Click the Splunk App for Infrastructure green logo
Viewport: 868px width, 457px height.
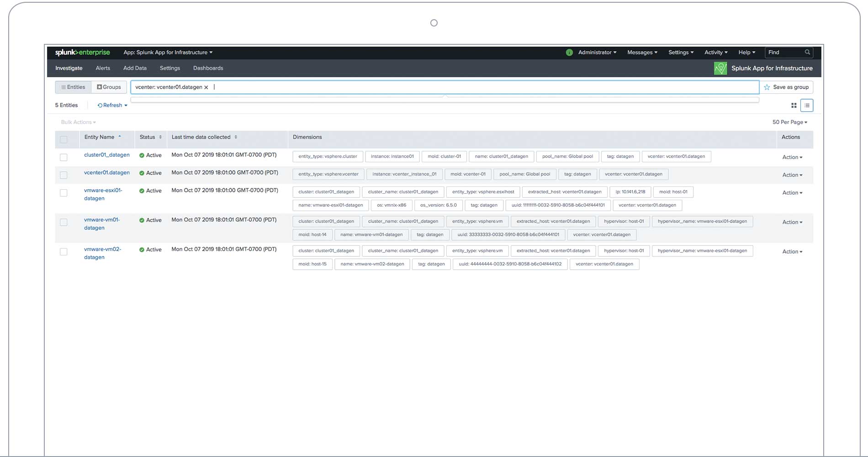[720, 69]
